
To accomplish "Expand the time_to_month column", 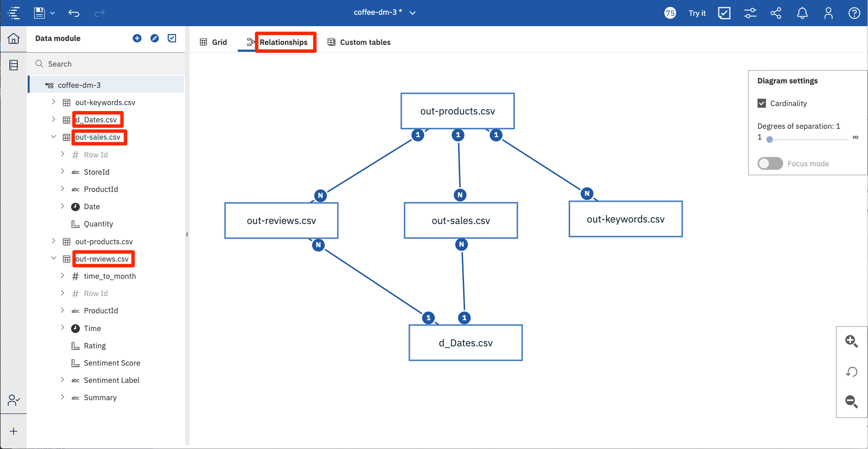I will 62,275.
